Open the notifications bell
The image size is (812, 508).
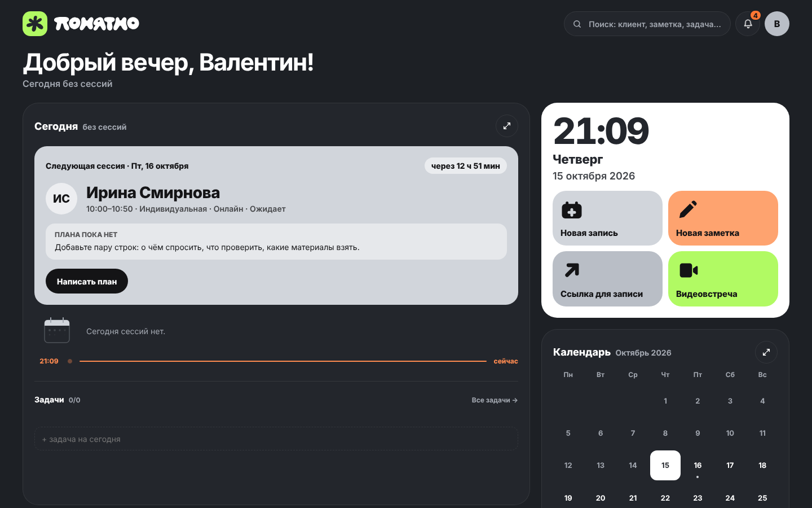point(748,24)
